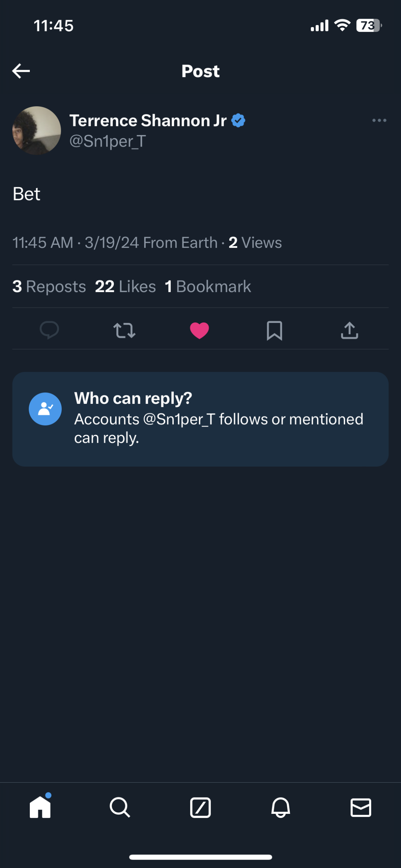Tap the blue reply-permissions person icon
Viewport: 401px width, 868px height.
(x=45, y=409)
